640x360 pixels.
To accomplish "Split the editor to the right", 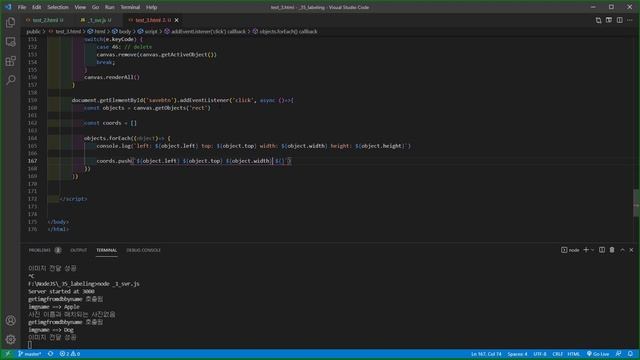I will 620,20.
